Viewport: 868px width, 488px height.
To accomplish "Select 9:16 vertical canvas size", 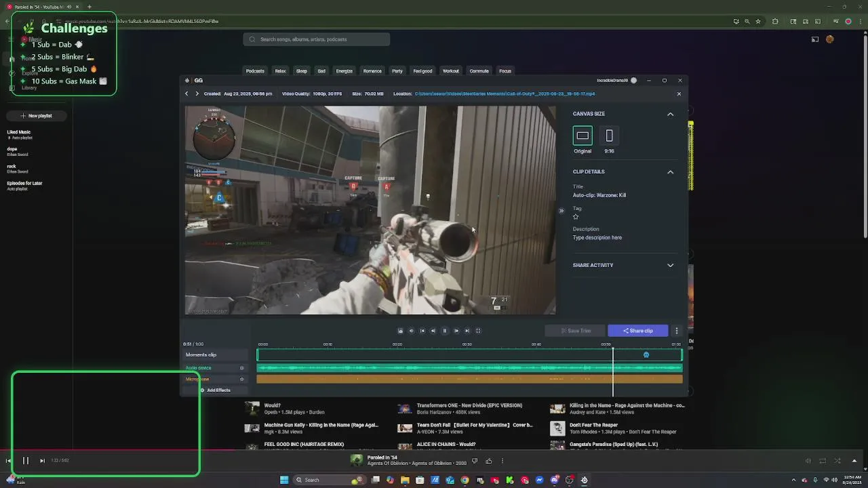I will [609, 136].
